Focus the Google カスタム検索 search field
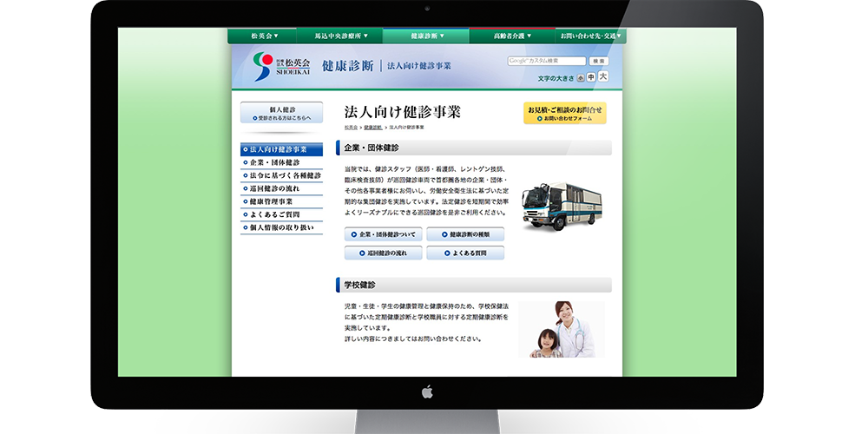The image size is (868, 434). click(x=546, y=61)
